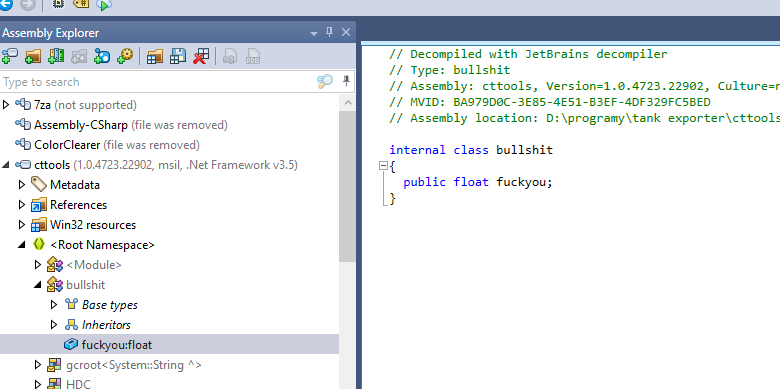Collapse the cttools assembly node
This screenshot has width=780, height=389.
click(6, 165)
